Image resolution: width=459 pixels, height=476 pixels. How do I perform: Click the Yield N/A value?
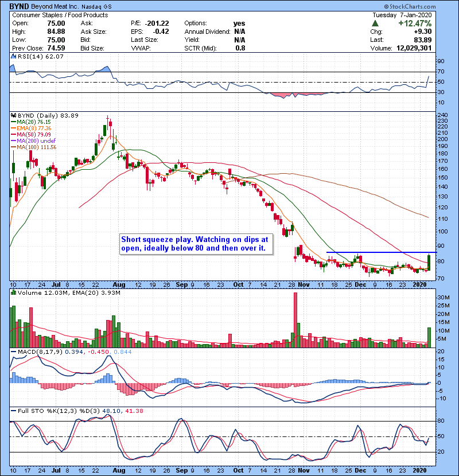point(240,40)
